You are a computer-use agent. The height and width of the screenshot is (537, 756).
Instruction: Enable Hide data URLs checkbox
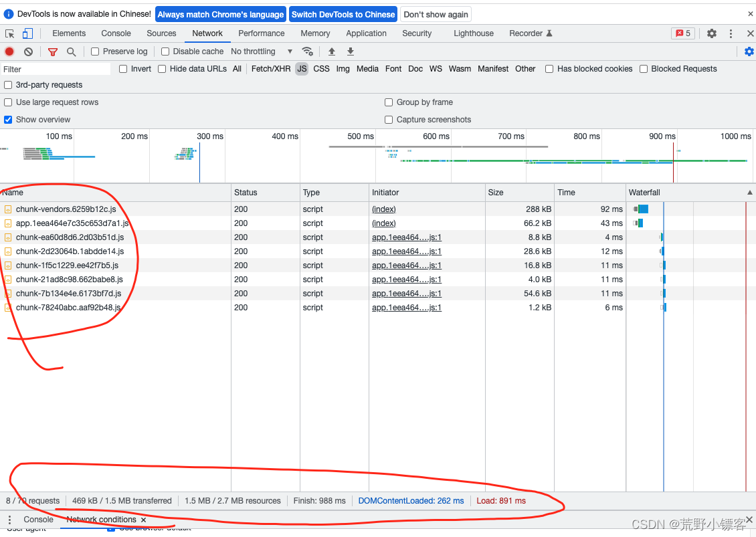162,69
